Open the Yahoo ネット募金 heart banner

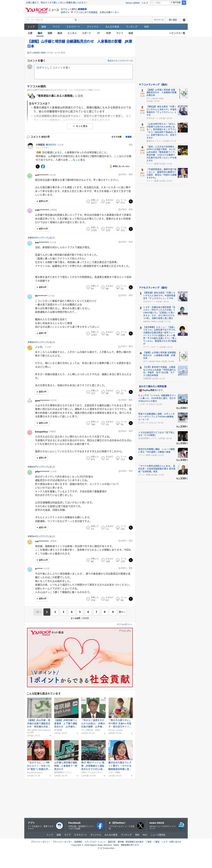click(x=80, y=657)
